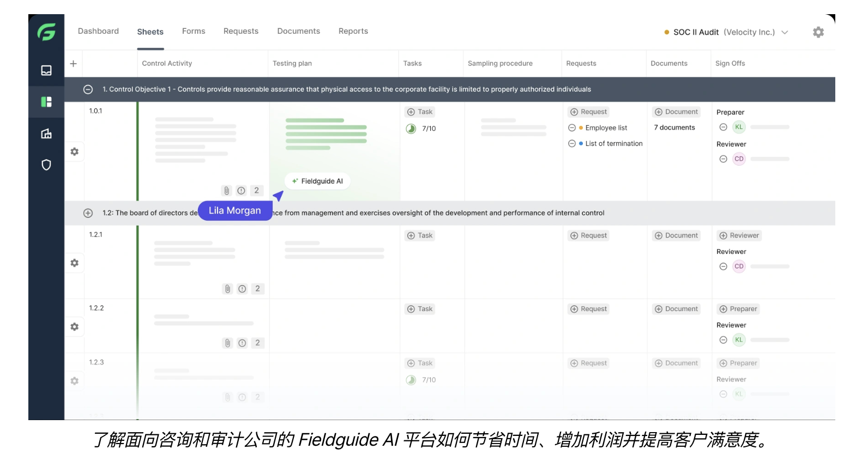This screenshot has width=868, height=461.
Task: Click the Fieldguide AI button
Action: point(317,181)
